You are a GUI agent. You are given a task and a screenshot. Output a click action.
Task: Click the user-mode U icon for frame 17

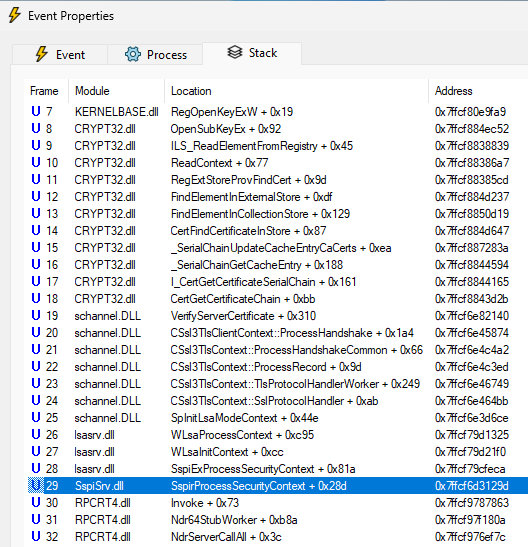[x=36, y=282]
